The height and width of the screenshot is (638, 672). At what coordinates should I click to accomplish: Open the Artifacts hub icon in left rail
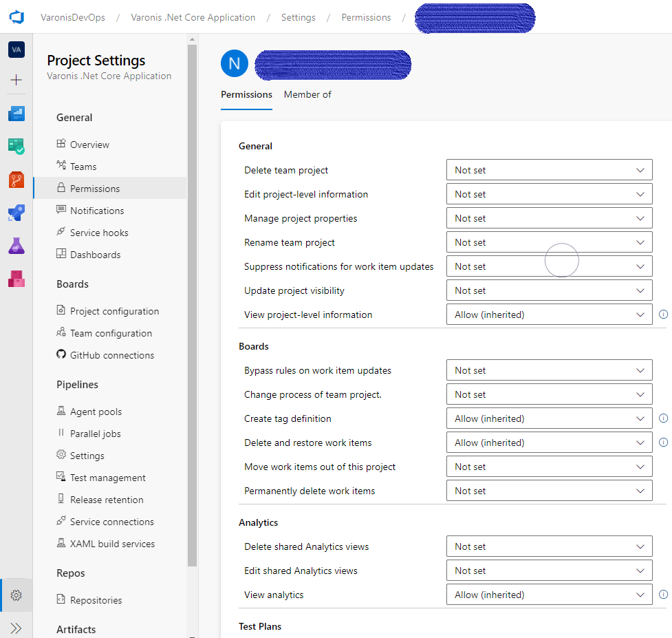tap(17, 279)
